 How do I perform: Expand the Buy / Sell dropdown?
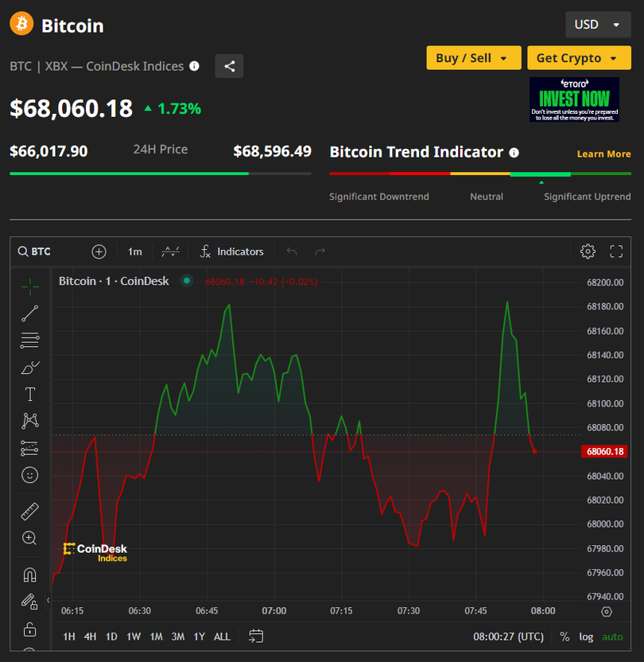click(473, 58)
